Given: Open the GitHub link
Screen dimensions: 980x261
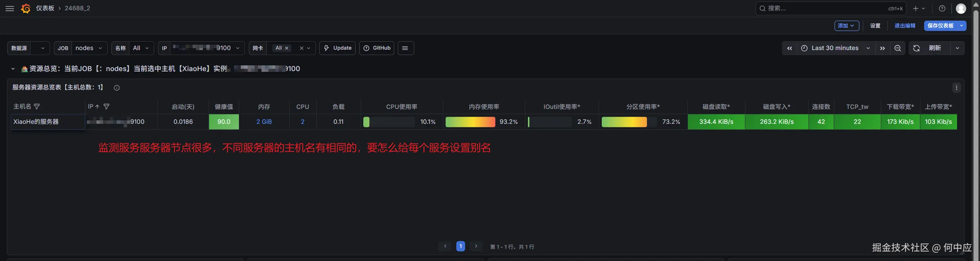Looking at the screenshot, I should click(377, 48).
